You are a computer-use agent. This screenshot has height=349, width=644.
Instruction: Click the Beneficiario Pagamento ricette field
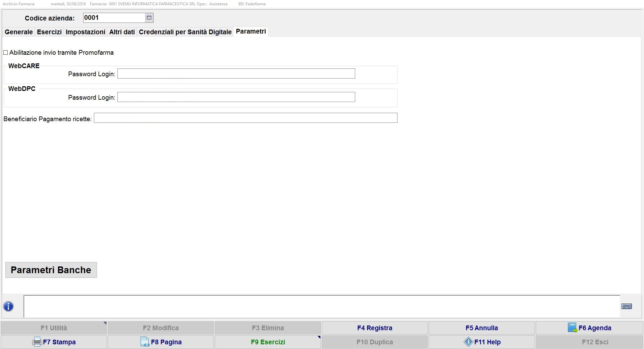(246, 118)
